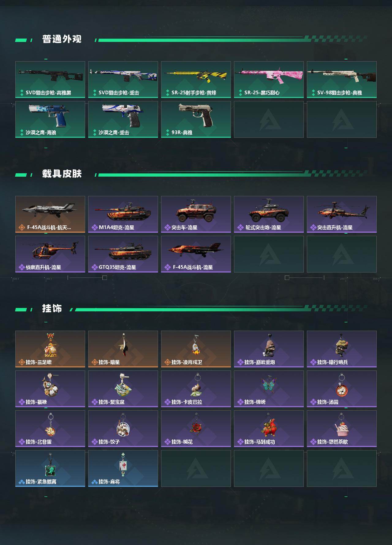Select the GTQ35坦克-流星 tank skin
The image size is (392, 545).
tap(123, 254)
